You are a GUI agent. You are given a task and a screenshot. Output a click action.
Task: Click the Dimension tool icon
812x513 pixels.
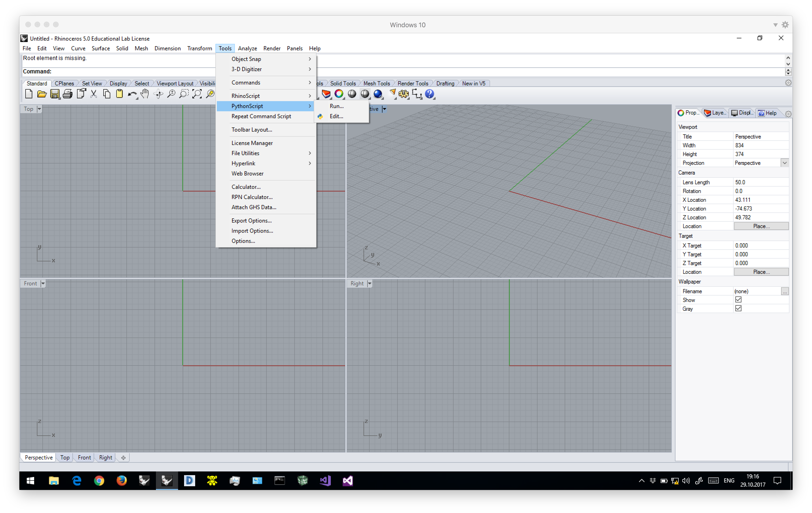[417, 94]
